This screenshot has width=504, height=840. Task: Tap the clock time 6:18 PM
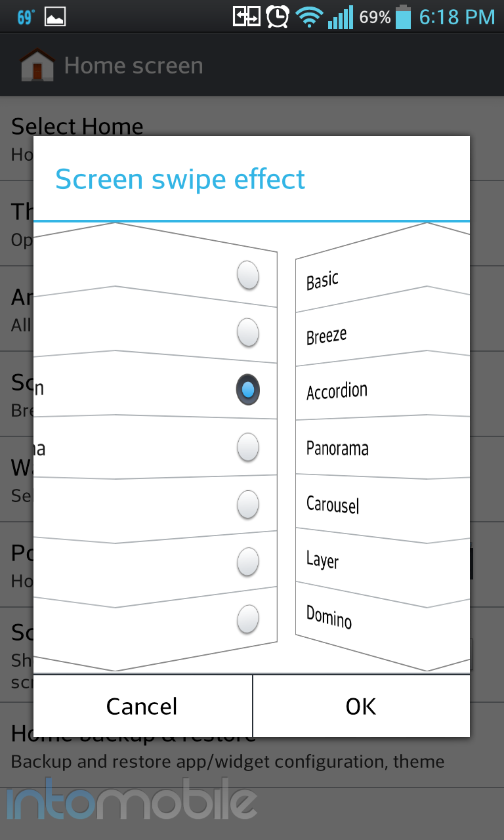coord(457,18)
